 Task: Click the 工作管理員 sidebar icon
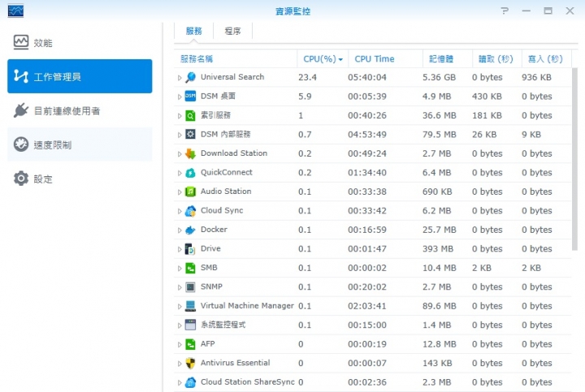21,76
